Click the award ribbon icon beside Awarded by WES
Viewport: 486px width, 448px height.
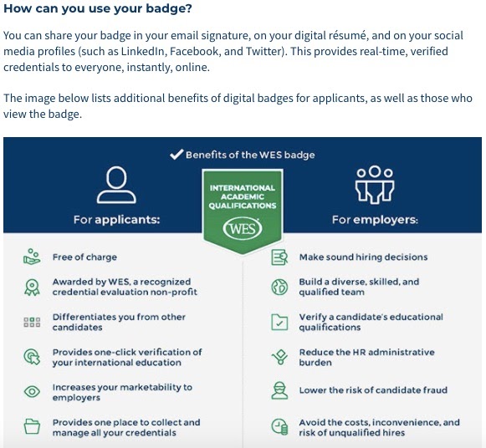(x=32, y=288)
